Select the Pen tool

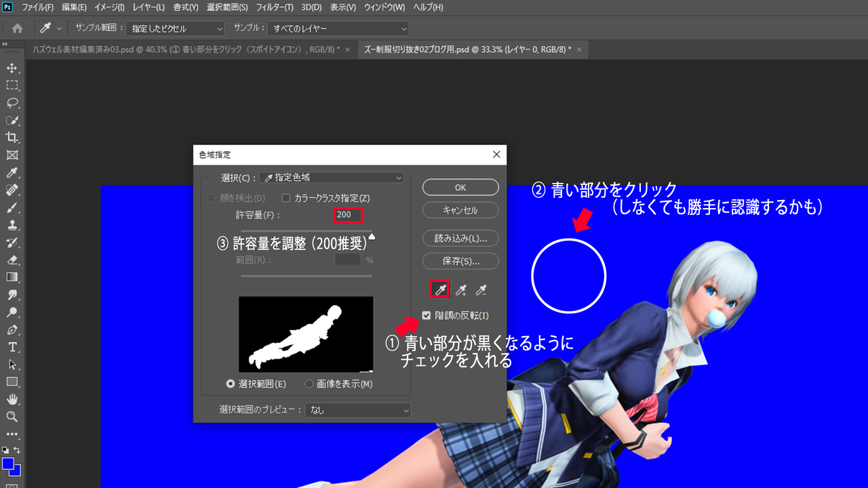[x=12, y=330]
